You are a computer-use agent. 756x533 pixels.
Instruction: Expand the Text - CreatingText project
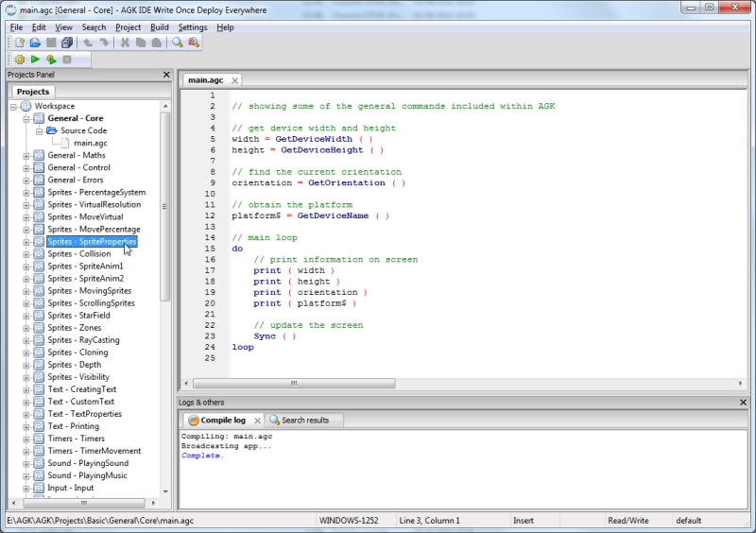[26, 389]
